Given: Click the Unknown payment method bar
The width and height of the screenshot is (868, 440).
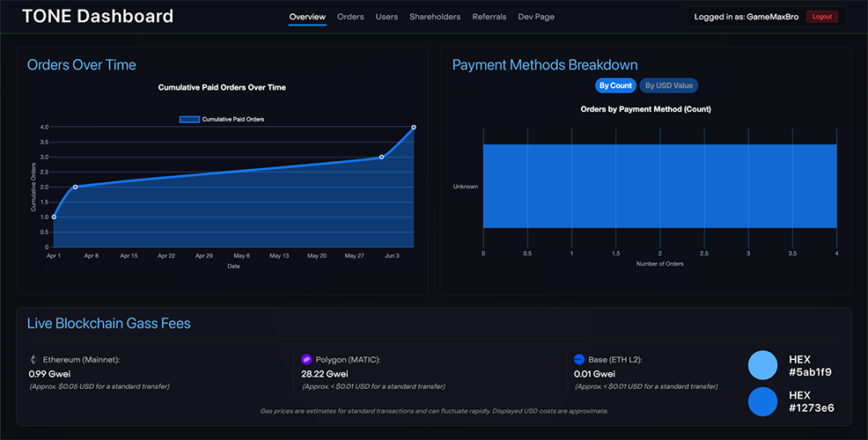Looking at the screenshot, I should (x=659, y=187).
